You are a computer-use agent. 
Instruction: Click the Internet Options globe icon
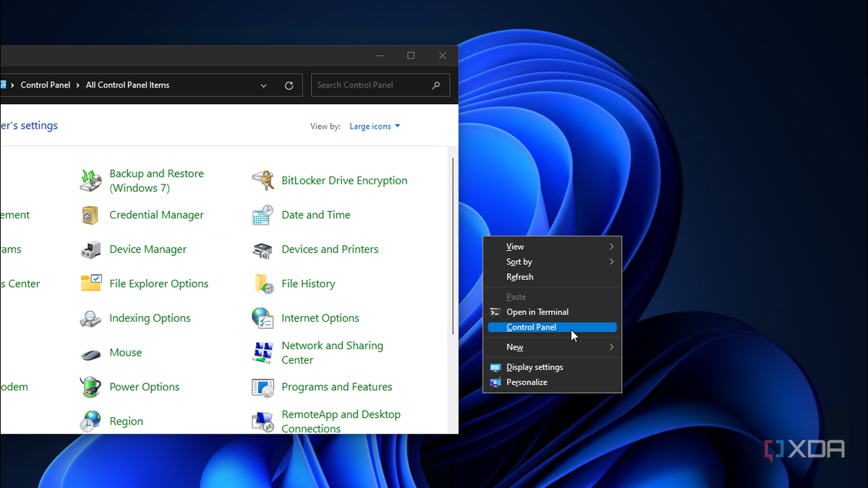click(x=263, y=318)
